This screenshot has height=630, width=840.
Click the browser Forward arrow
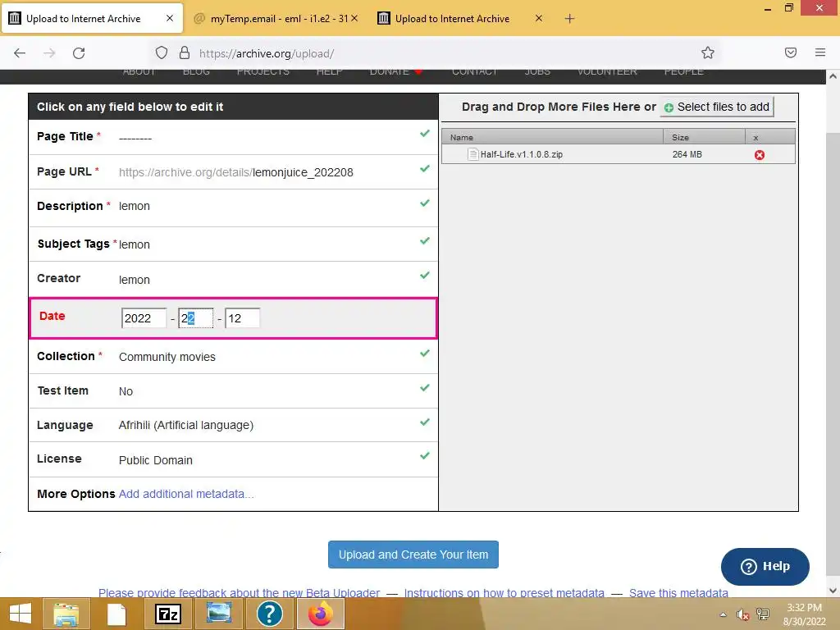pos(49,53)
